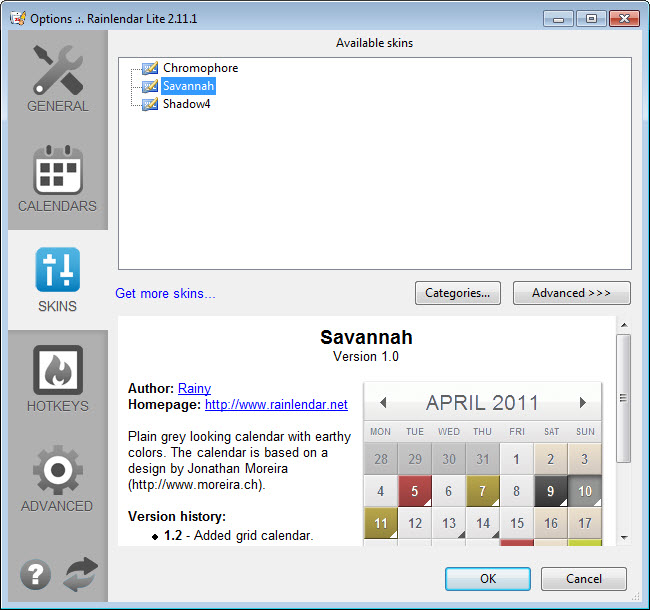Screen dimensions: 650x610
Task: Open the General settings section
Action: click(x=58, y=79)
